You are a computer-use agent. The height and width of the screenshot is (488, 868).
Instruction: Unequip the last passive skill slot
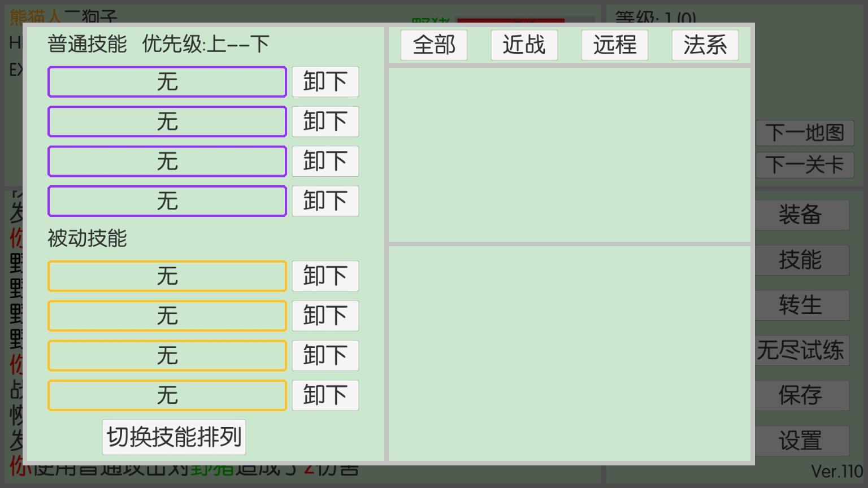325,395
